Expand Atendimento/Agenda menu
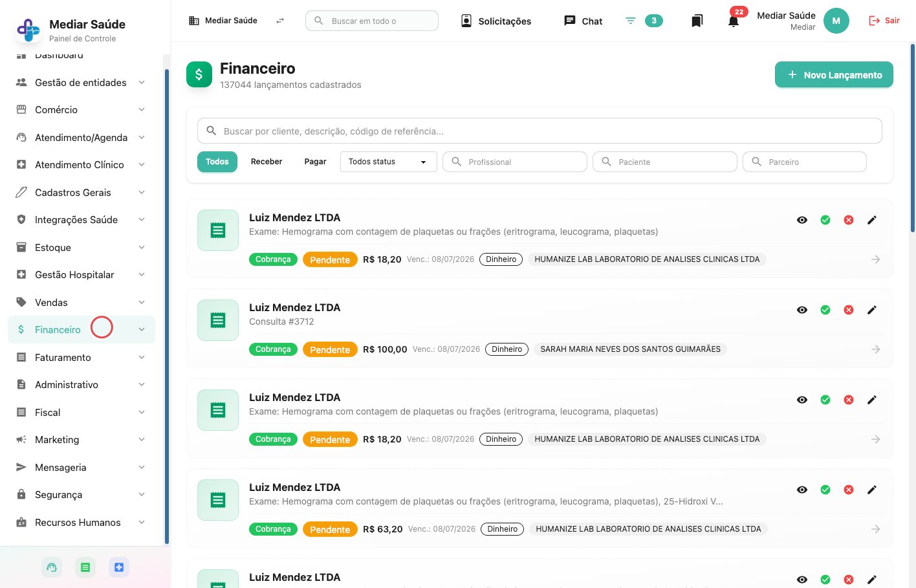Screen dimensions: 916x588 point(81,138)
